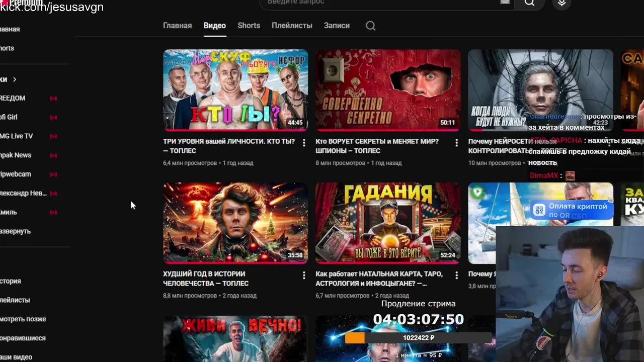Open the ripwebcam channel in sidebar
The image size is (644, 362).
(x=16, y=174)
